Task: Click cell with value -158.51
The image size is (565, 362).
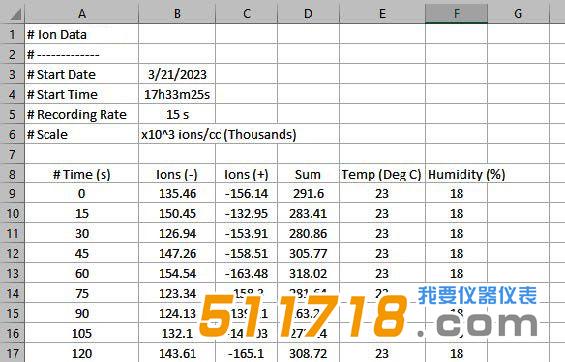Action: point(246,253)
